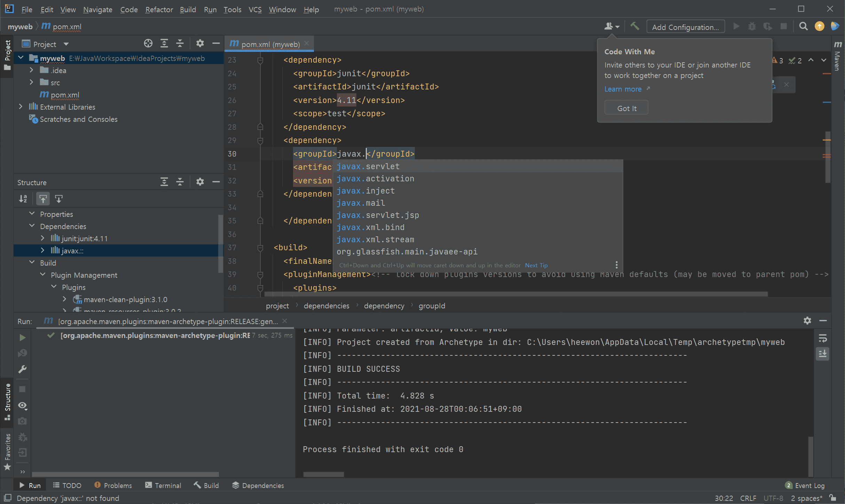The width and height of the screenshot is (845, 504).
Task: Click the Run console horizontal scrollbar
Action: tap(323, 474)
